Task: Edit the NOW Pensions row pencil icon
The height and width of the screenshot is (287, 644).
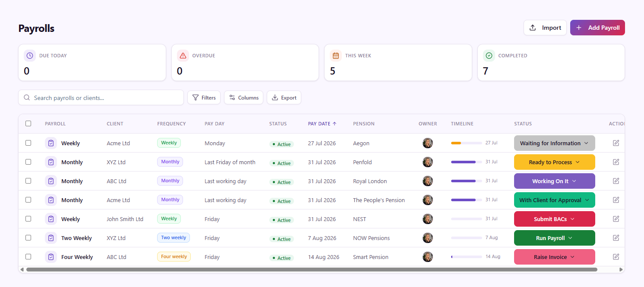Action: pyautogui.click(x=616, y=238)
